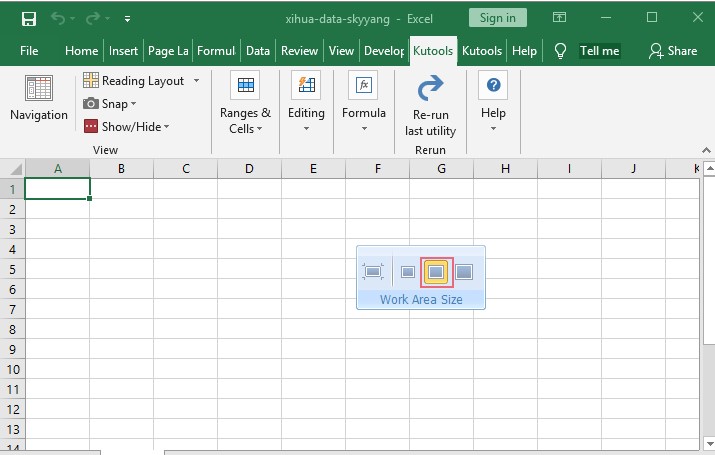Viewport: 715px width, 455px height.
Task: Switch to the View tab
Action: click(341, 51)
